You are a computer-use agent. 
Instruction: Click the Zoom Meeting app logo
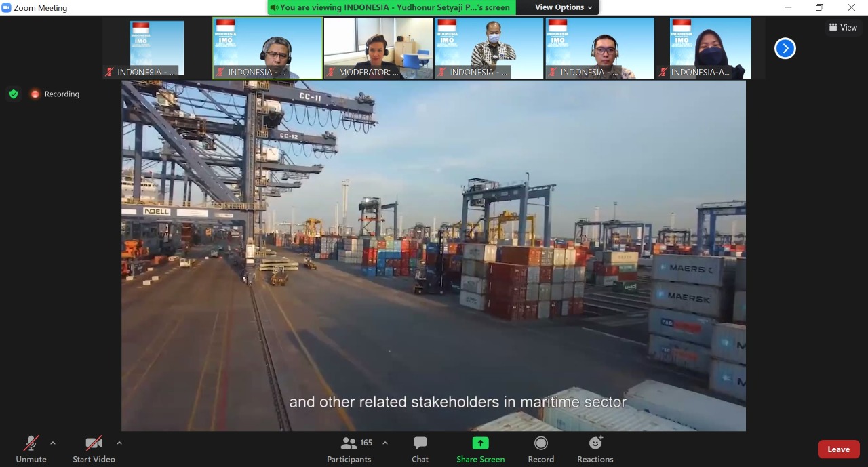7,7
